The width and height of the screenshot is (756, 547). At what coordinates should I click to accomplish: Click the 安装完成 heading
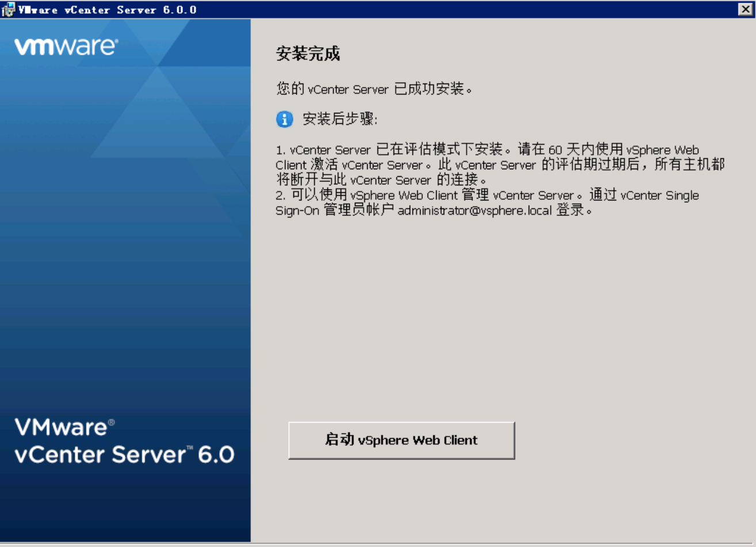coord(308,54)
